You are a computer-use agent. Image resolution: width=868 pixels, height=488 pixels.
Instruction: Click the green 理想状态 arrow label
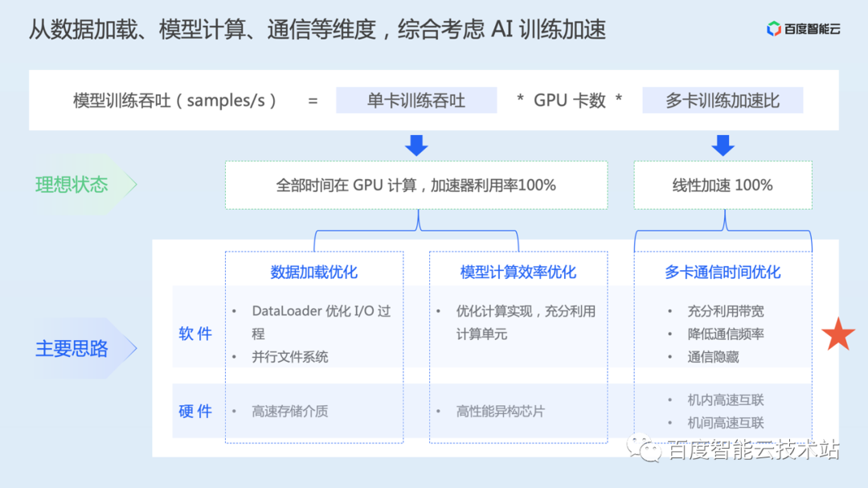pos(70,184)
